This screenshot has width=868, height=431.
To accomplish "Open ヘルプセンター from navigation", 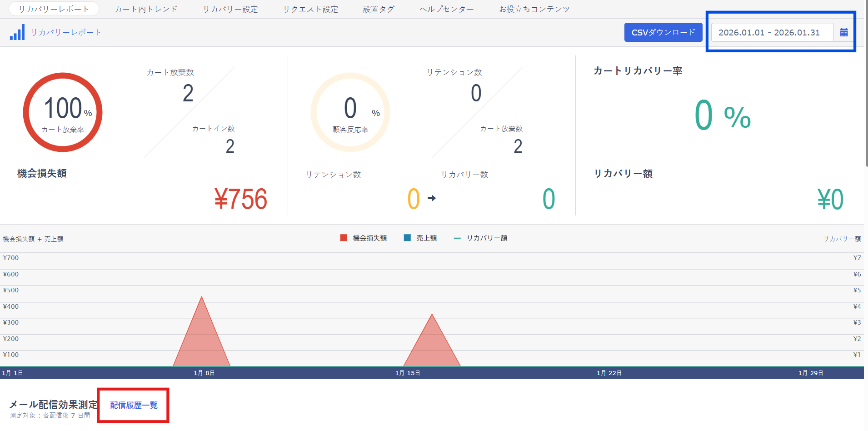I will click(x=446, y=9).
